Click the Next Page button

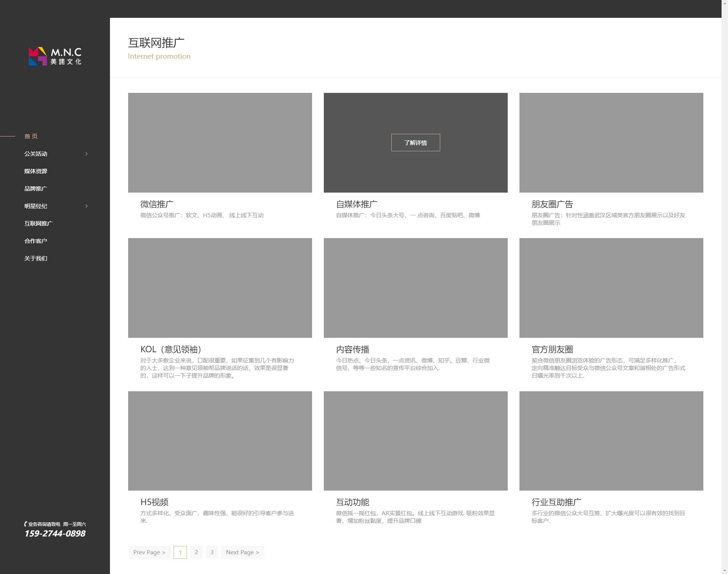[242, 552]
